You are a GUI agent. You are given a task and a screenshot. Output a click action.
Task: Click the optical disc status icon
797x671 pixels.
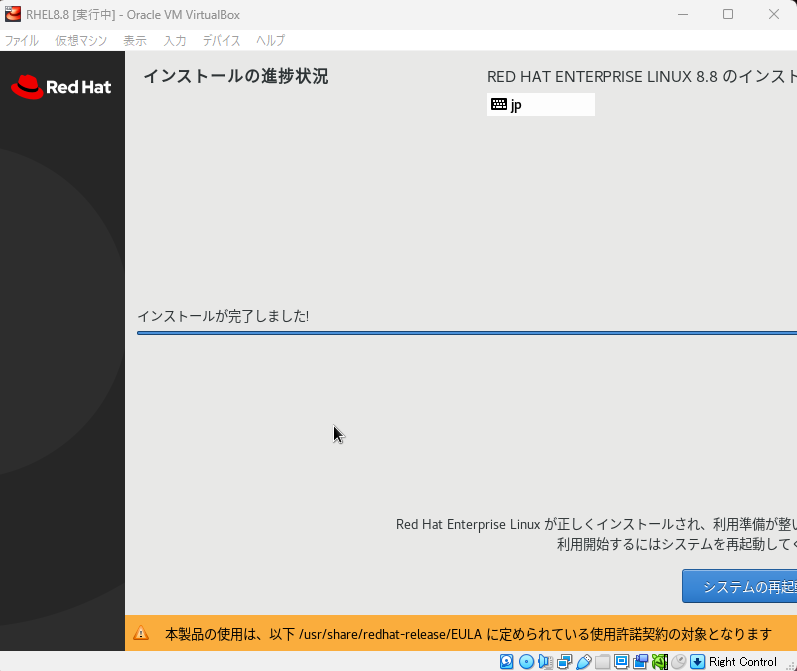click(526, 661)
